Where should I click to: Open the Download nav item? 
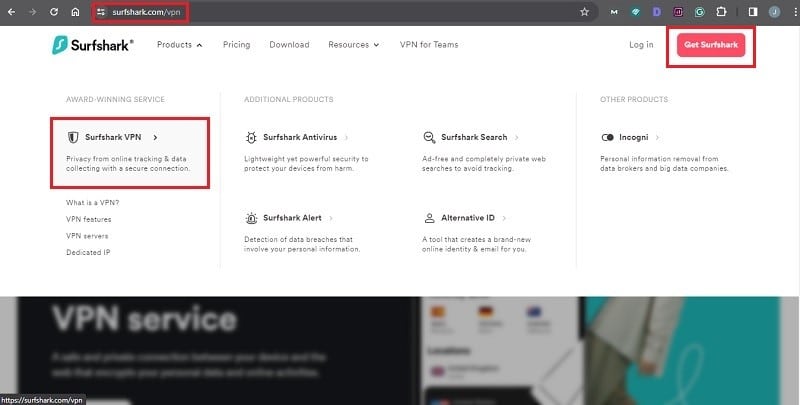coord(289,45)
